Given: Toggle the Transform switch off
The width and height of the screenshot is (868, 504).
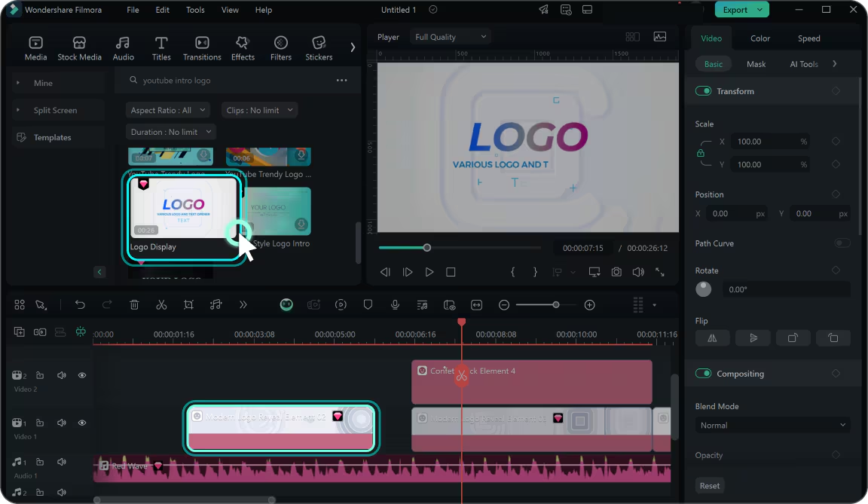Looking at the screenshot, I should 703,91.
